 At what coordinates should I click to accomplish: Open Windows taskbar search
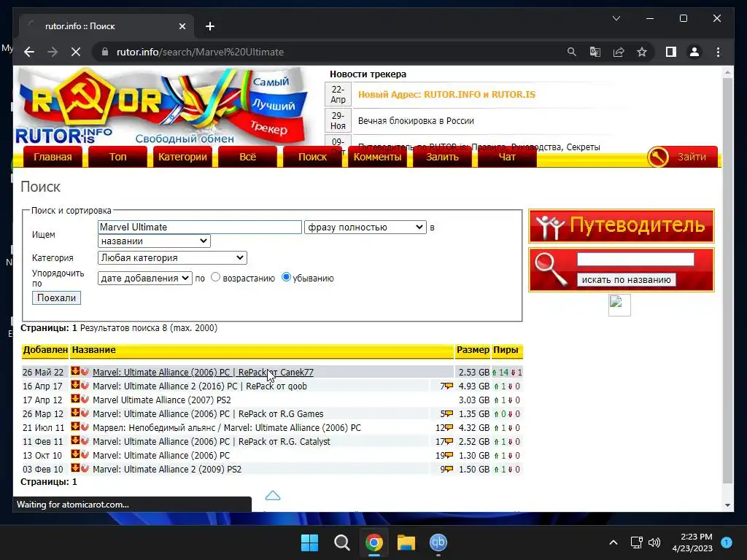(x=341, y=542)
